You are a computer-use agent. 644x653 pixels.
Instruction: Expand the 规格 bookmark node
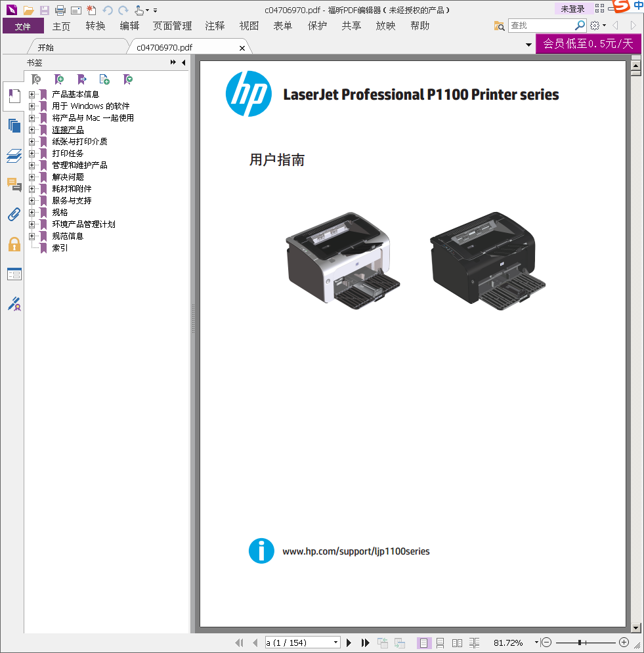(32, 213)
